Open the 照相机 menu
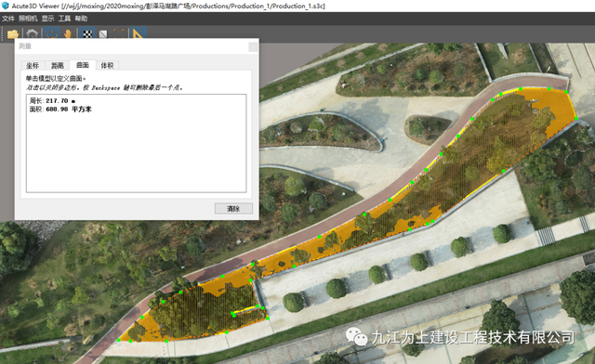 pos(28,19)
